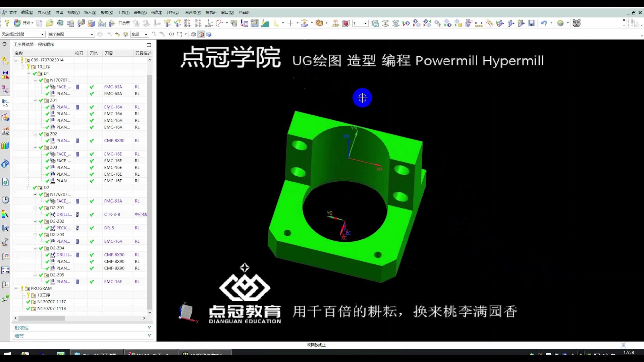Toggle the blue shaded view cube
The width and height of the screenshot is (644, 362).
click(x=209, y=34)
